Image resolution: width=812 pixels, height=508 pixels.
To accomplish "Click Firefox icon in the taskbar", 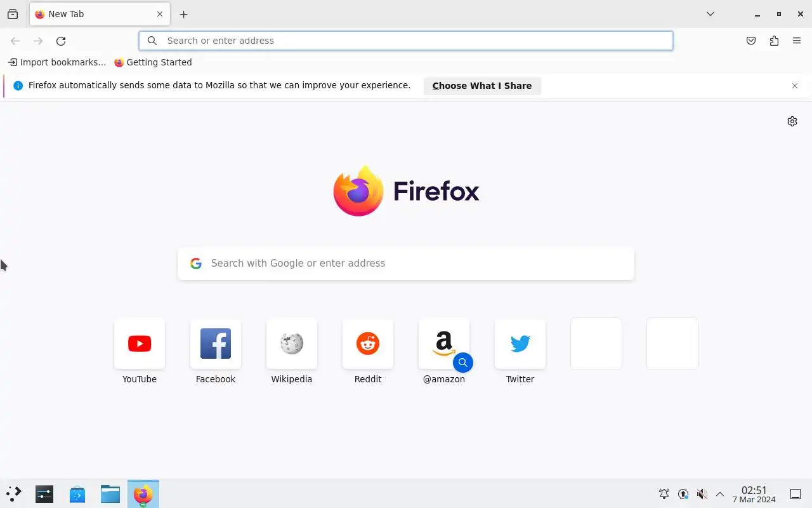I will coord(143,494).
